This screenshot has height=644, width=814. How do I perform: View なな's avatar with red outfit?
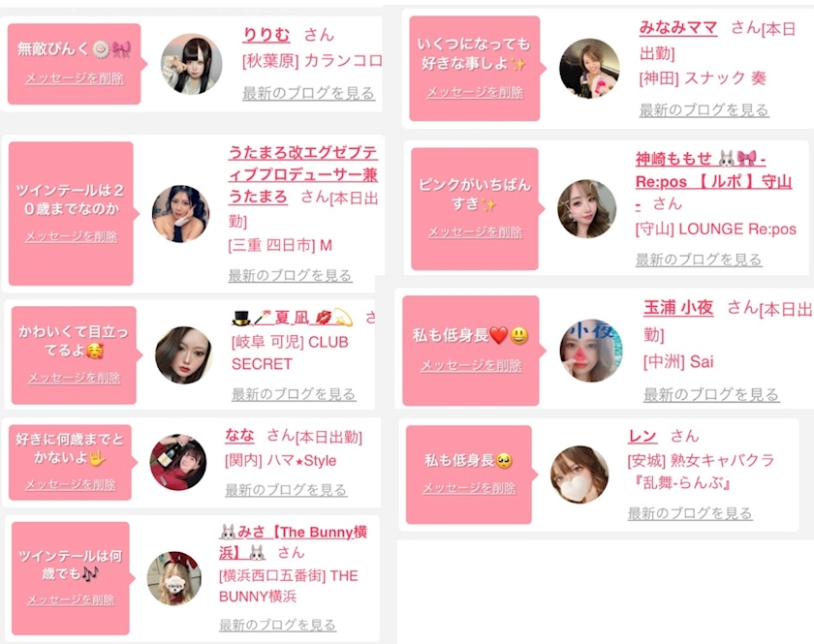(x=178, y=462)
